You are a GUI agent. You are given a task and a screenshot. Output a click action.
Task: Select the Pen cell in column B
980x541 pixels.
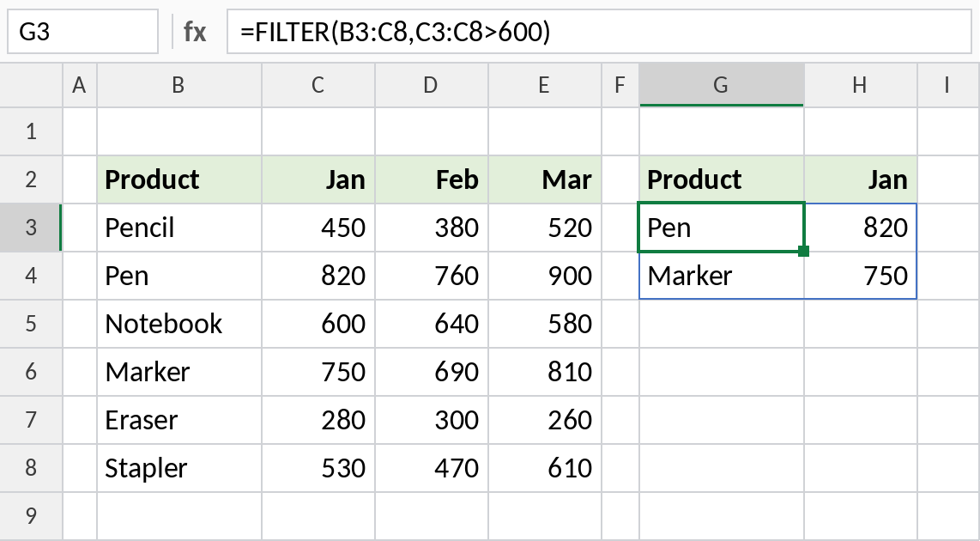[178, 276]
